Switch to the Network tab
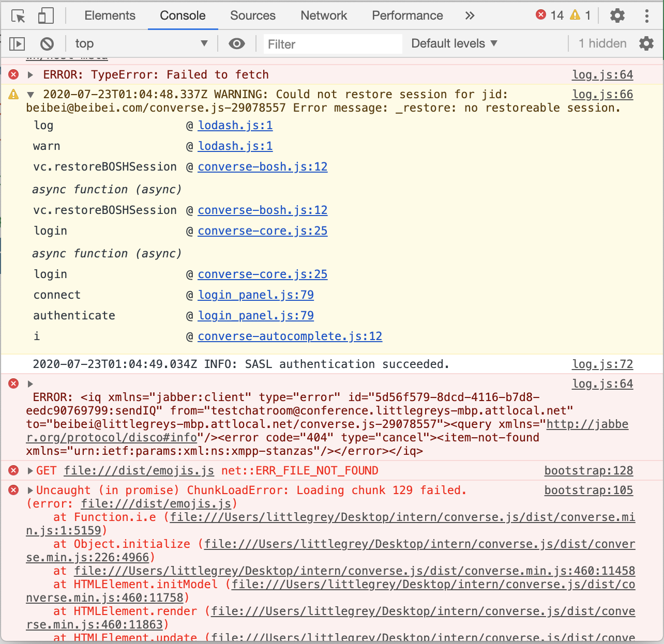Image resolution: width=664 pixels, height=644 pixels. [324, 16]
